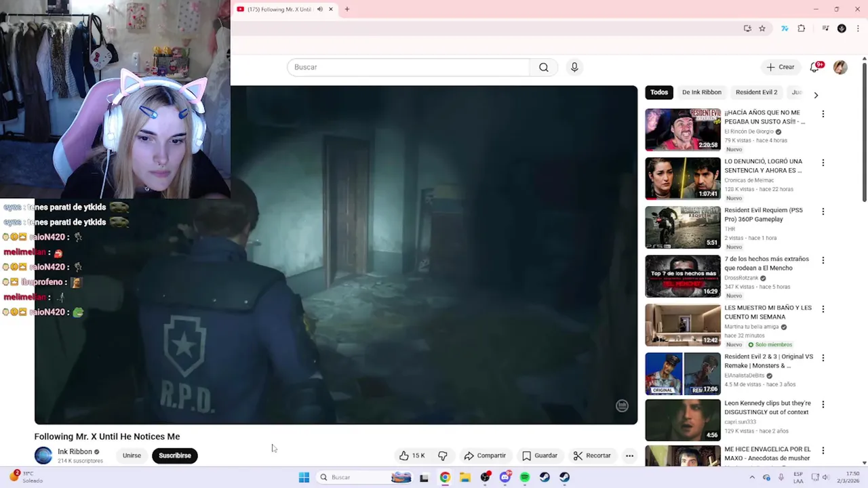This screenshot has width=868, height=488.
Task: Click the YouTube search magnifier button
Action: click(543, 67)
